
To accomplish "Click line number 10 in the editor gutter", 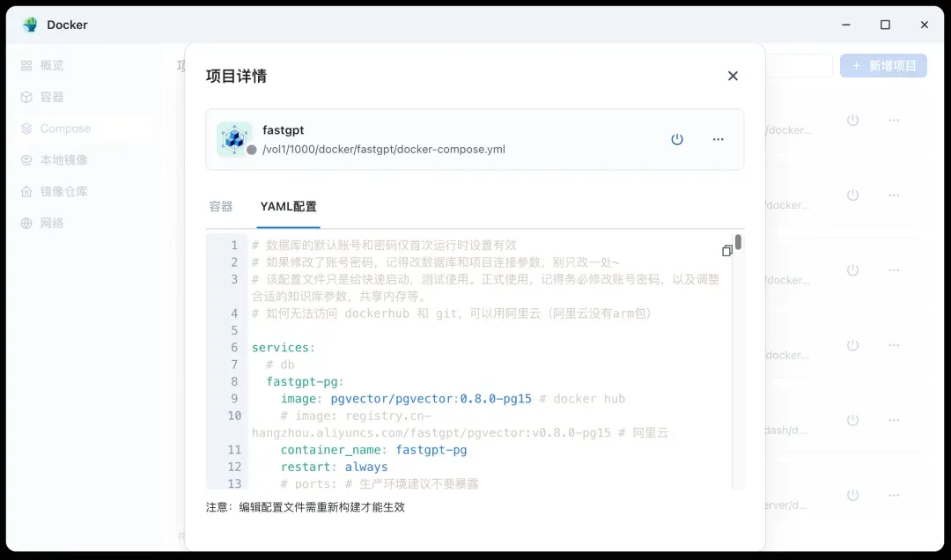I will (234, 416).
